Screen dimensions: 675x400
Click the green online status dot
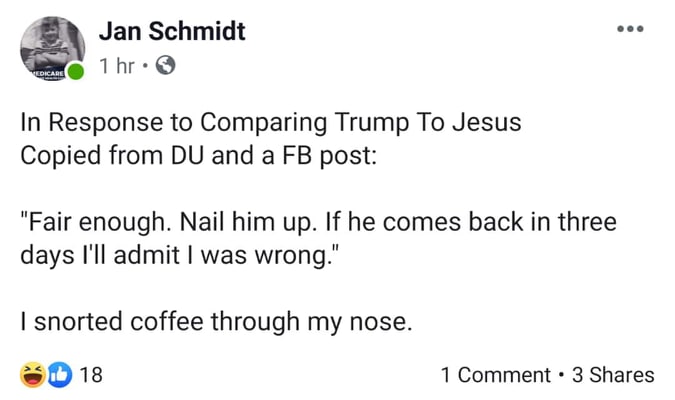tap(77, 73)
